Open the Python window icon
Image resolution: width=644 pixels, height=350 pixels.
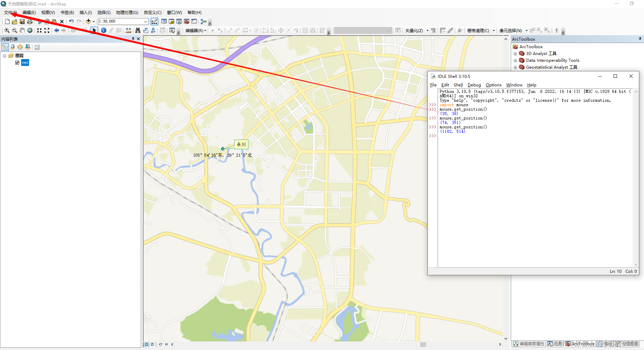pos(194,22)
